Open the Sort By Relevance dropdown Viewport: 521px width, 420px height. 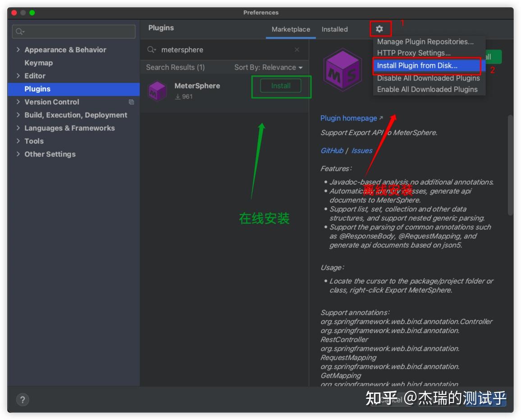pyautogui.click(x=269, y=68)
